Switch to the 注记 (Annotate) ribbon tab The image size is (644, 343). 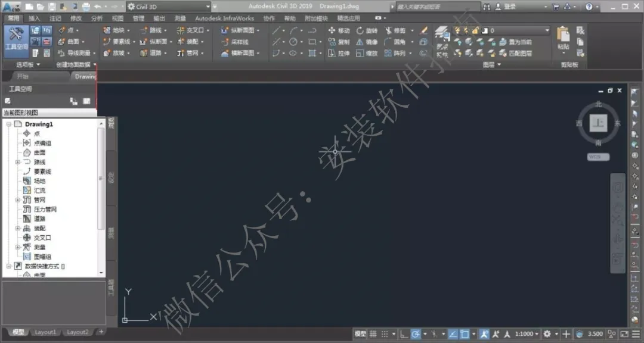pyautogui.click(x=55, y=18)
